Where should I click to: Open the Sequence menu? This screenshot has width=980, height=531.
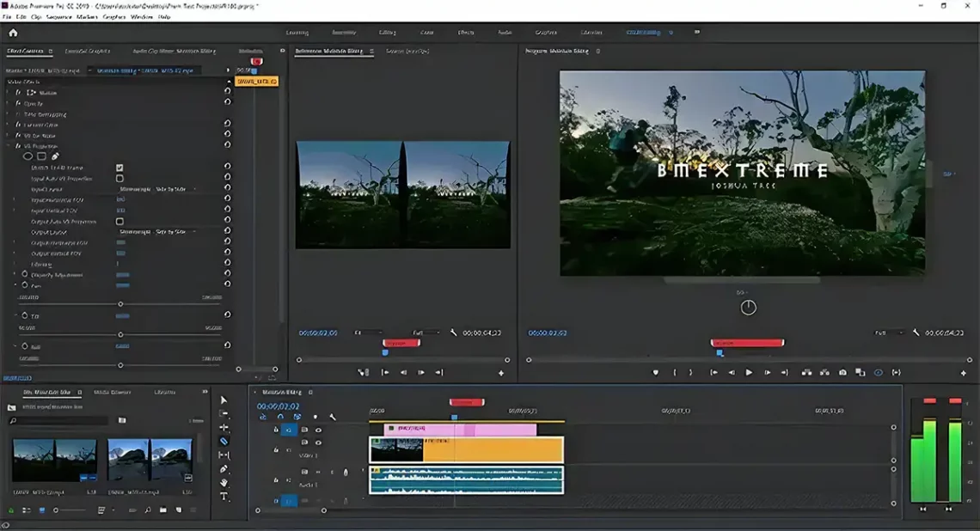click(58, 17)
